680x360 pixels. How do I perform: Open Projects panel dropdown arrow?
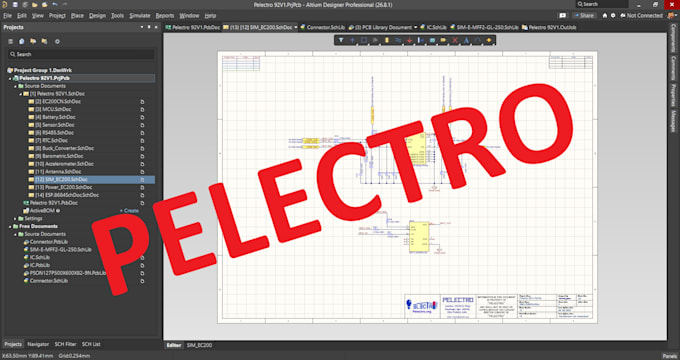(x=141, y=27)
